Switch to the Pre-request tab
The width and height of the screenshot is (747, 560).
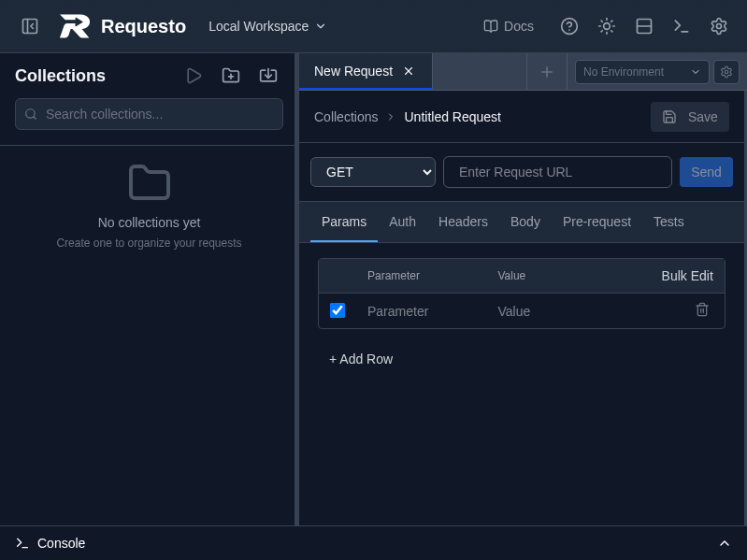click(596, 222)
